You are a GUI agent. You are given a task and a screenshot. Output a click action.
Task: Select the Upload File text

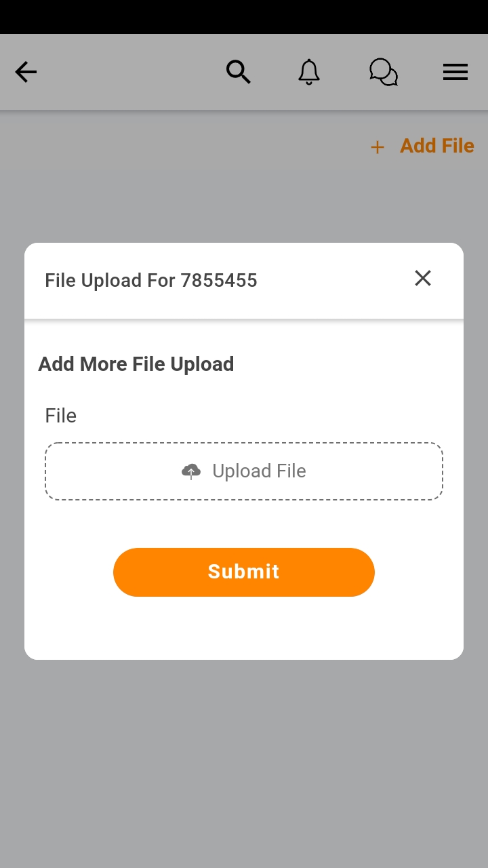259,471
